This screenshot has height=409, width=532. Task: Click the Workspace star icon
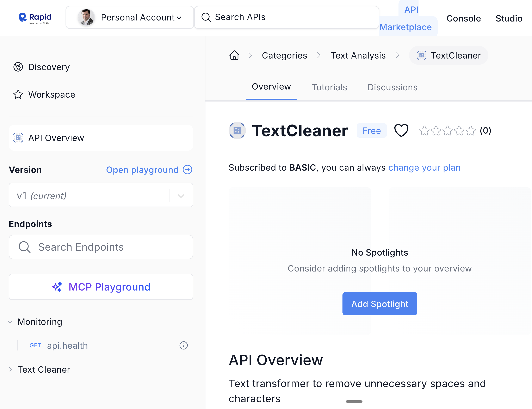pos(18,94)
